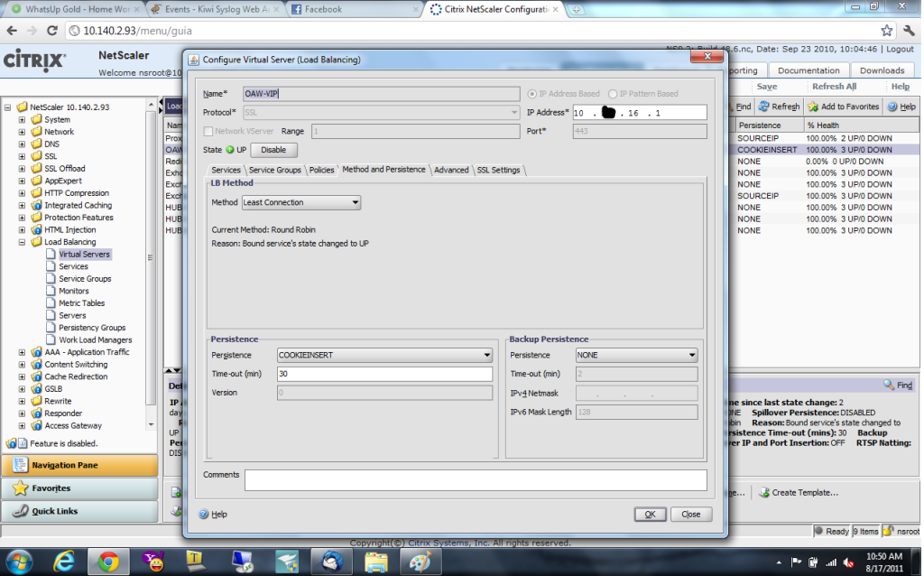
Task: Select Services in the navigation tree
Action: [x=73, y=266]
